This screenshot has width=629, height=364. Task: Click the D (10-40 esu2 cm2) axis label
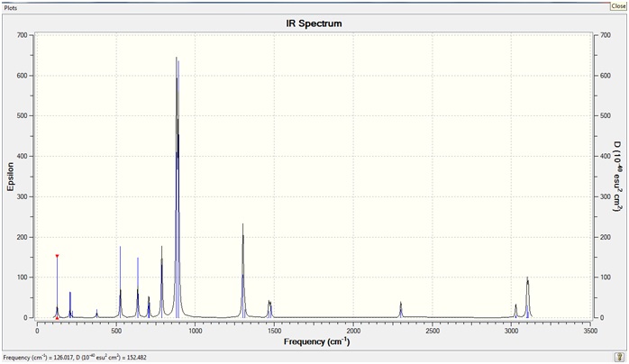click(618, 177)
